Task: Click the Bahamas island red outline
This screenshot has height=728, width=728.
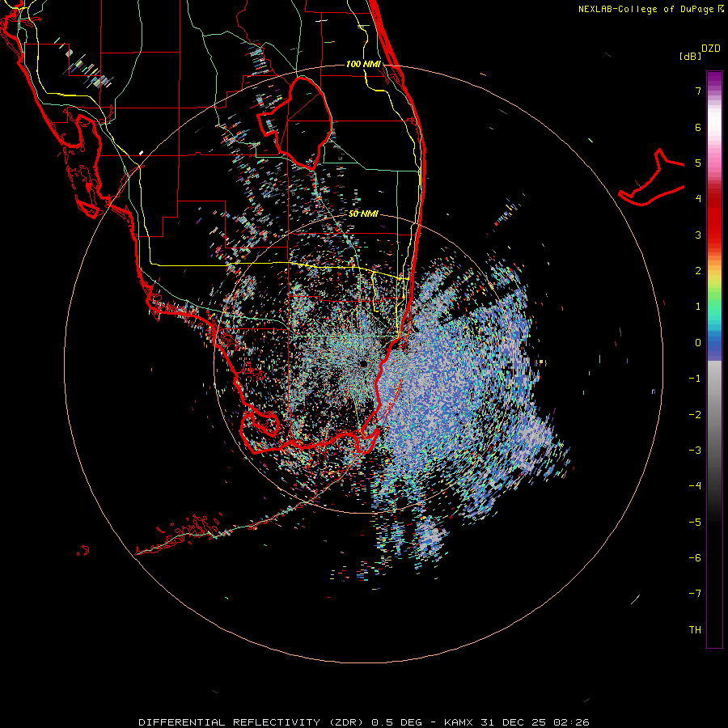Action: pyautogui.click(x=651, y=177)
